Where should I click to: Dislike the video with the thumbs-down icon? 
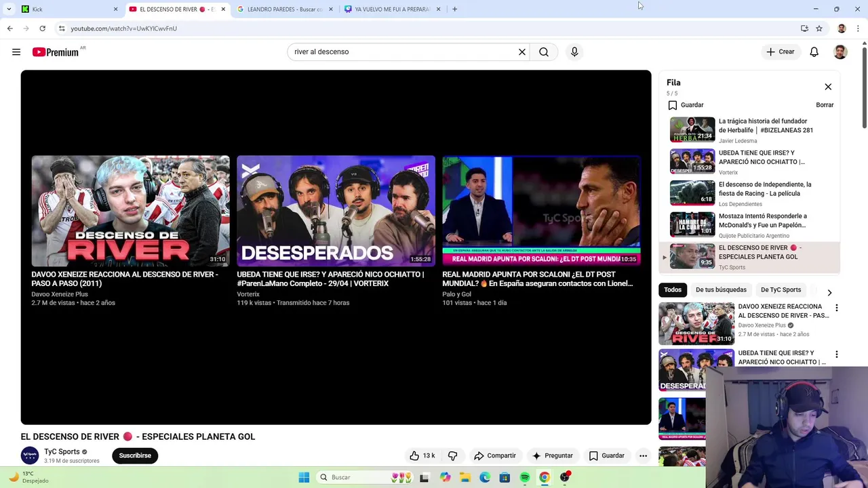tap(453, 455)
